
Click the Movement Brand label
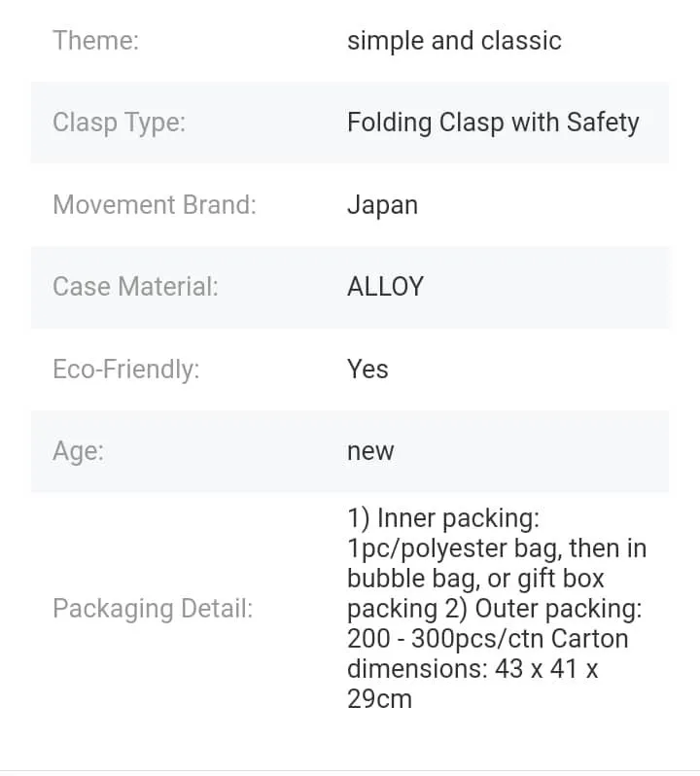coord(155,205)
